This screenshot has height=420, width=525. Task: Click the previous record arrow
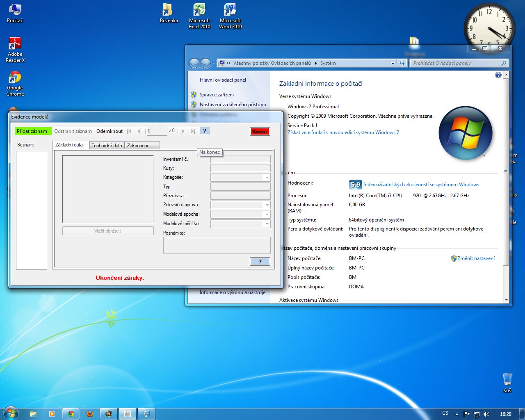click(x=139, y=131)
